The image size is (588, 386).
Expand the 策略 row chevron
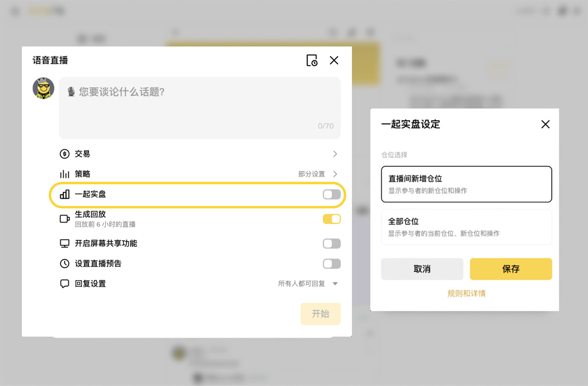(x=335, y=174)
